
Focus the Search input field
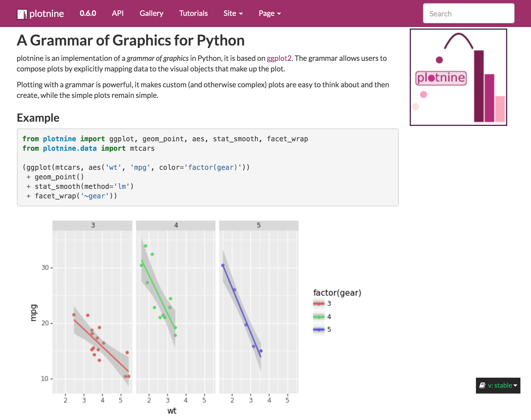[x=469, y=13]
